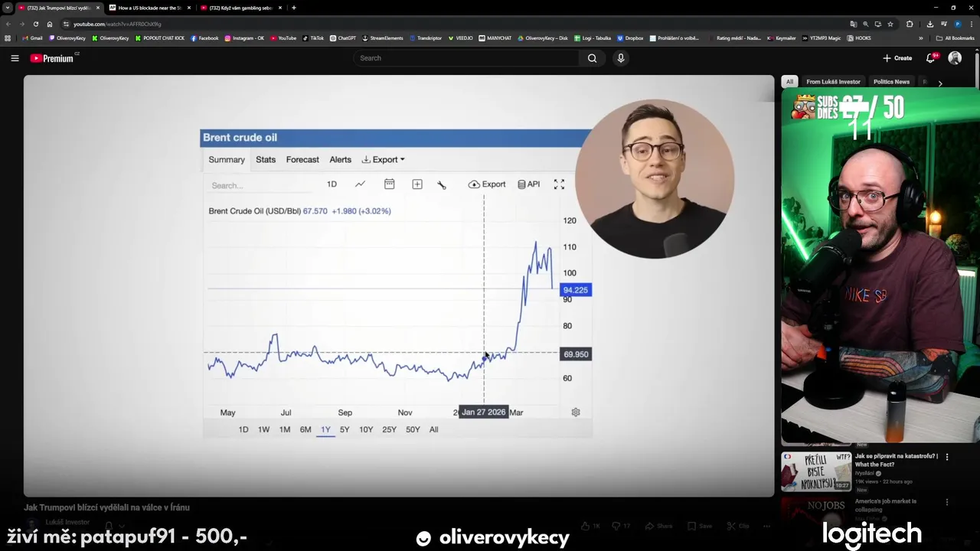The height and width of the screenshot is (551, 980).
Task: Close the 'Když vám gambling' tab
Action: point(280,8)
